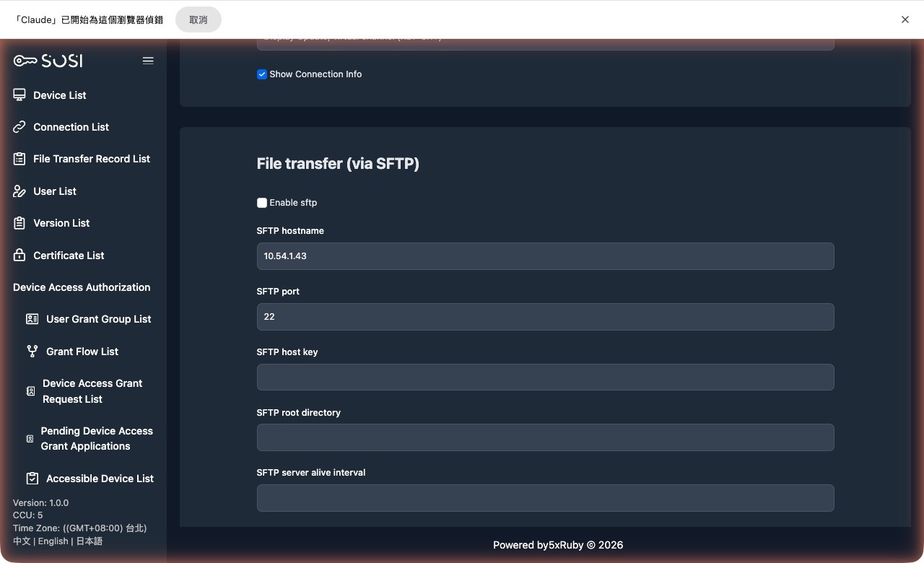Viewport: 924px width, 563px height.
Task: Open Pending Device Access Grant Applications
Action: point(97,438)
